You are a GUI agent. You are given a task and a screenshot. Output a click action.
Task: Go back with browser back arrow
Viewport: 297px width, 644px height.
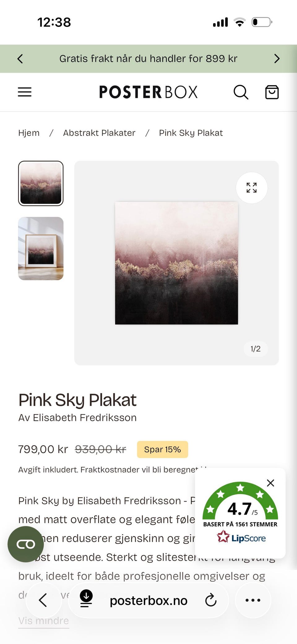pyautogui.click(x=43, y=600)
